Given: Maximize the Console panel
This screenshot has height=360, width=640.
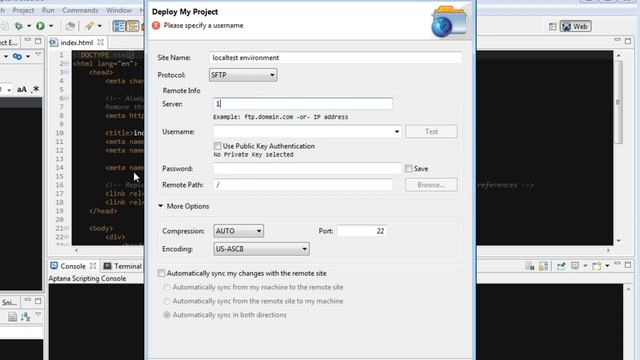Looking at the screenshot, I should [x=628, y=265].
